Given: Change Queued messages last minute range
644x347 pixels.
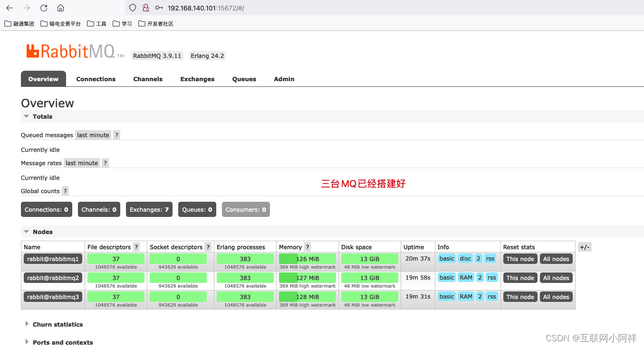Looking at the screenshot, I should pyautogui.click(x=93, y=135).
